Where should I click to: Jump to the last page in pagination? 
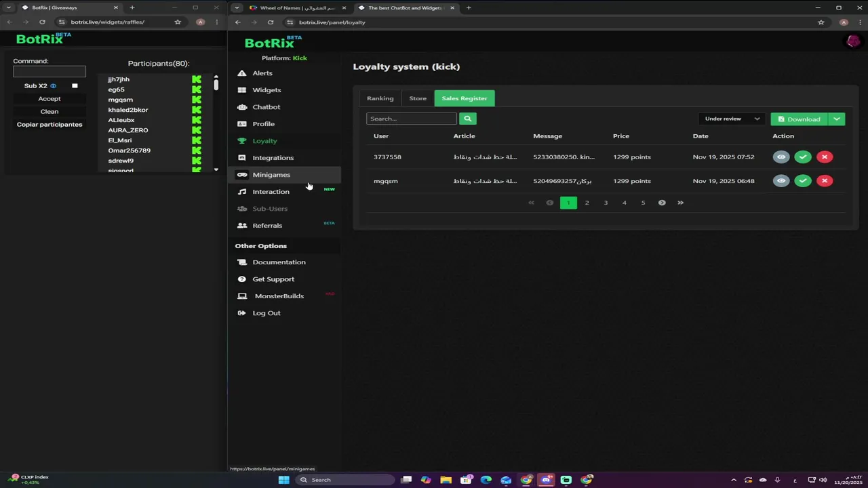680,203
